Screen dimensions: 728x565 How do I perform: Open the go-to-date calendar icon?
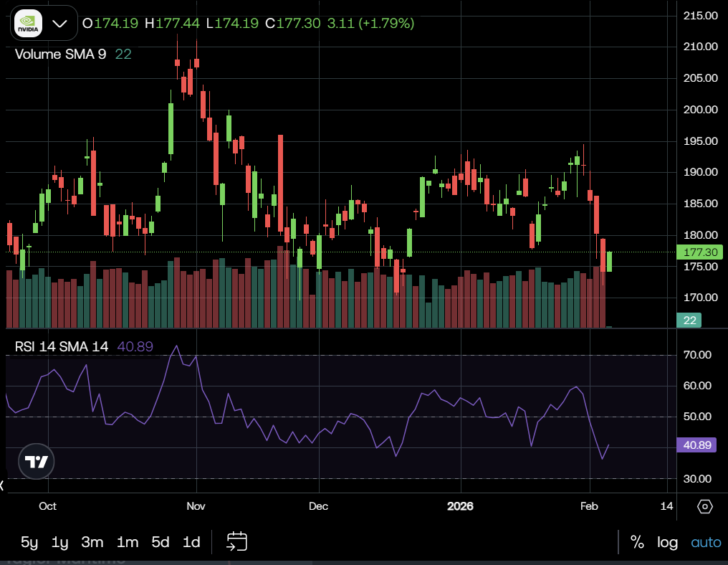[x=236, y=541]
